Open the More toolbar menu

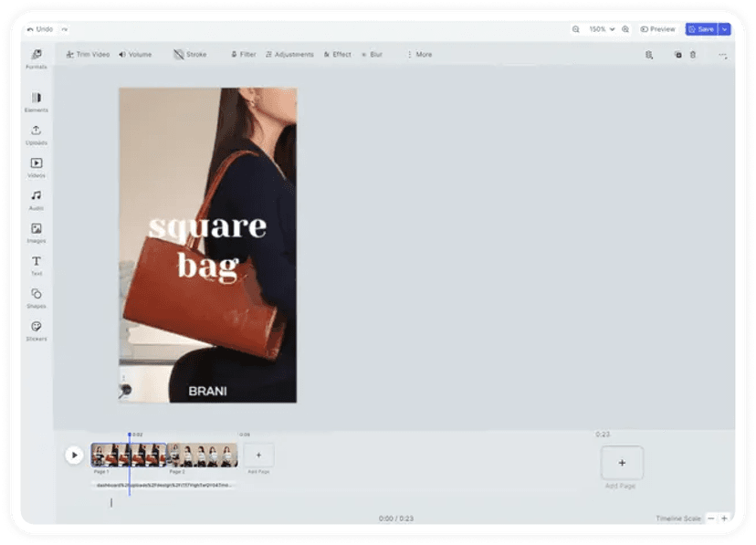pos(419,54)
